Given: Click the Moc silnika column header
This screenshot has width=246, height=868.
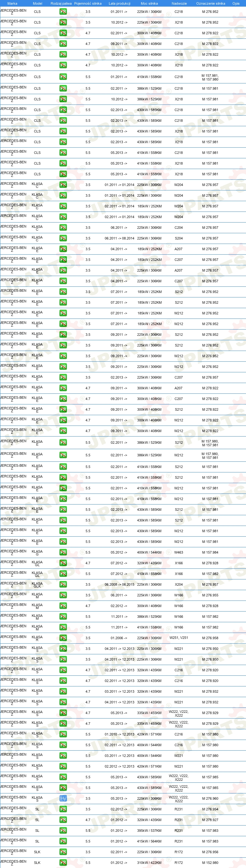Looking at the screenshot, I should click(149, 3).
